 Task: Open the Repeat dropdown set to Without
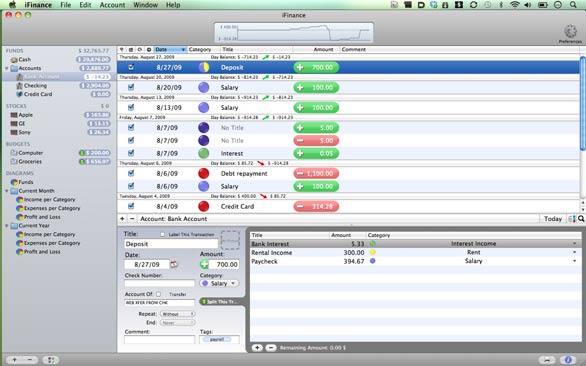pyautogui.click(x=178, y=314)
